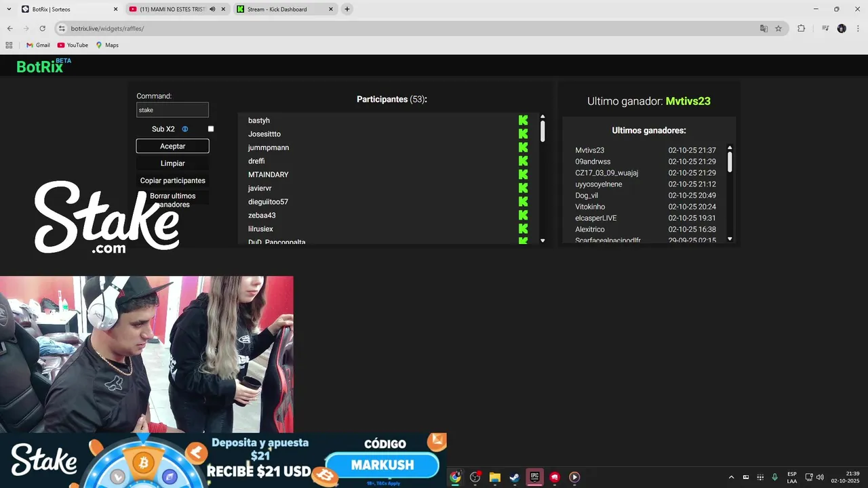Select winner uyyosoyelnene row
Screen dimensions: 868x488
point(646,184)
